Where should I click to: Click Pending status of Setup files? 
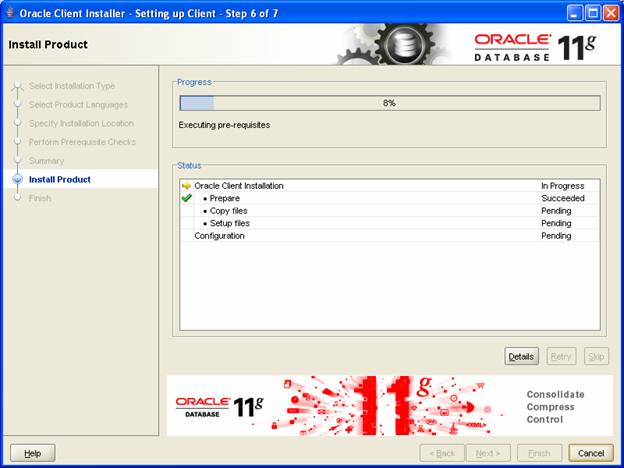[556, 223]
